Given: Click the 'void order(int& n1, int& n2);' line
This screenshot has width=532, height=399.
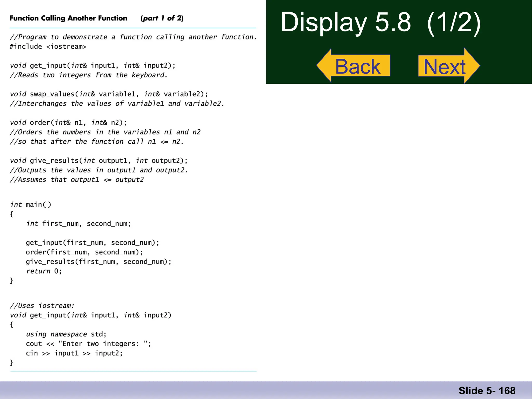Looking at the screenshot, I should pos(68,123).
